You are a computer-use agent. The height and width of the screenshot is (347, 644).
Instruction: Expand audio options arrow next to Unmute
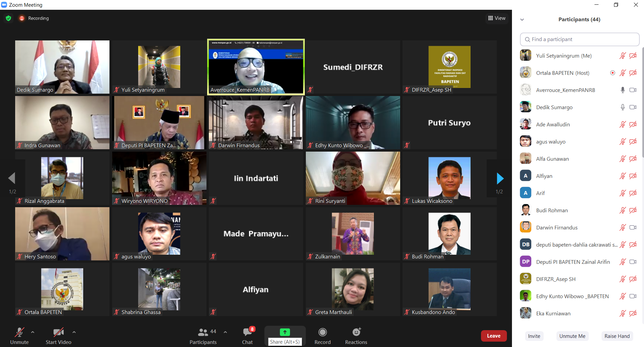pyautogui.click(x=33, y=332)
